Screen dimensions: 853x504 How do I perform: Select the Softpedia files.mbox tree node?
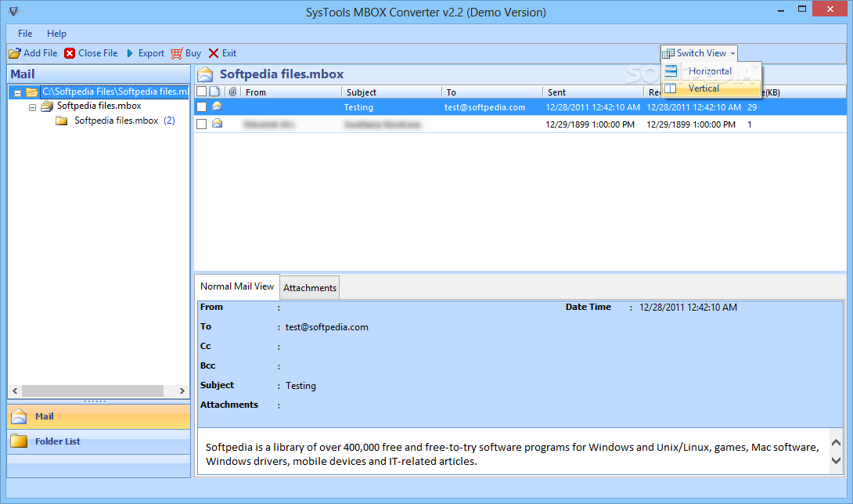pyautogui.click(x=99, y=106)
